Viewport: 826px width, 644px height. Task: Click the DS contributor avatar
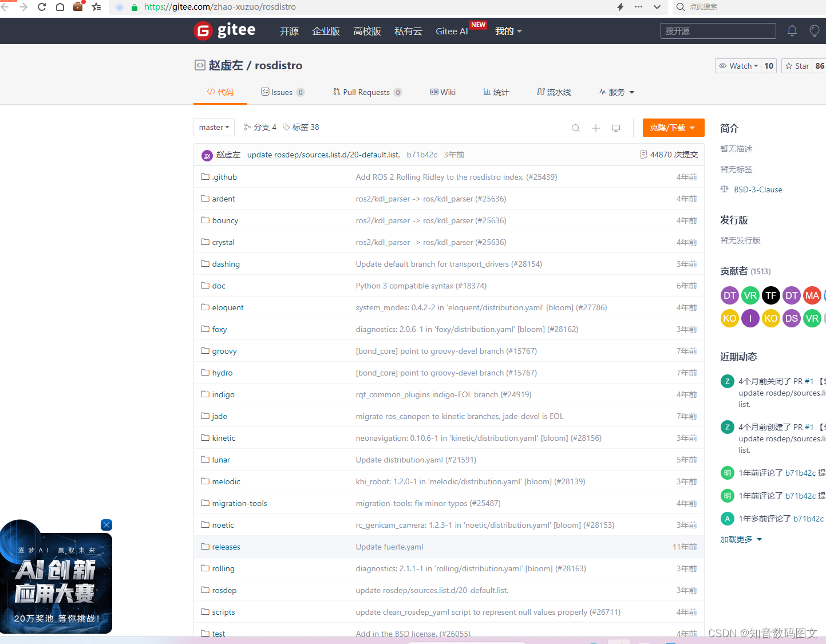[x=792, y=318]
